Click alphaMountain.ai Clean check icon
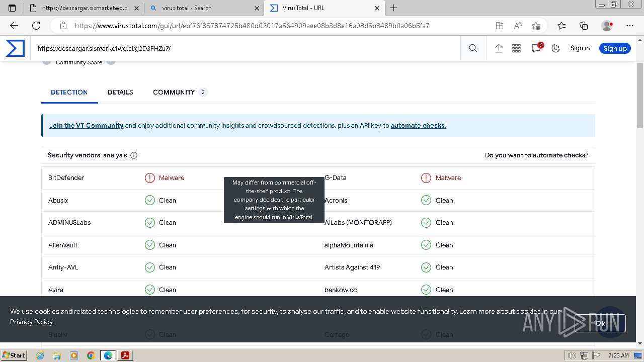Image resolution: width=644 pixels, height=362 pixels. (x=426, y=245)
